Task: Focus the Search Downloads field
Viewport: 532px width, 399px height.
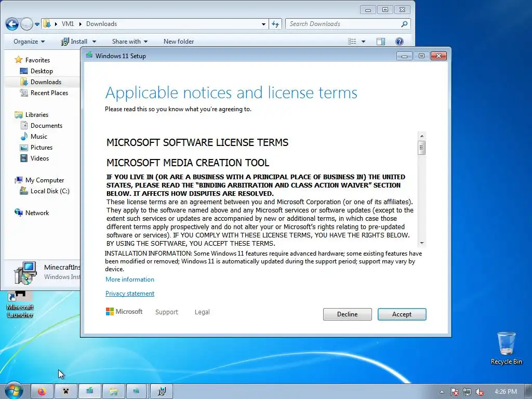Action: click(x=348, y=24)
